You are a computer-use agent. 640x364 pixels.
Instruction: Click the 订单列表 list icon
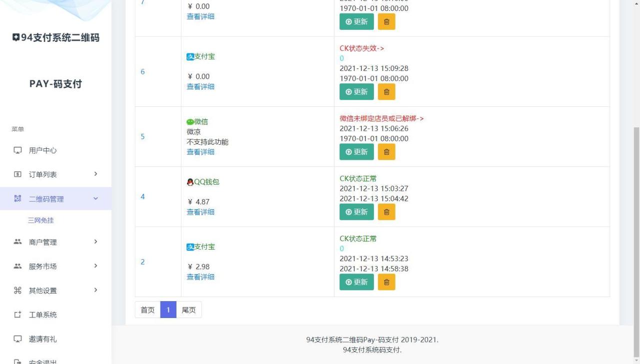tap(17, 174)
